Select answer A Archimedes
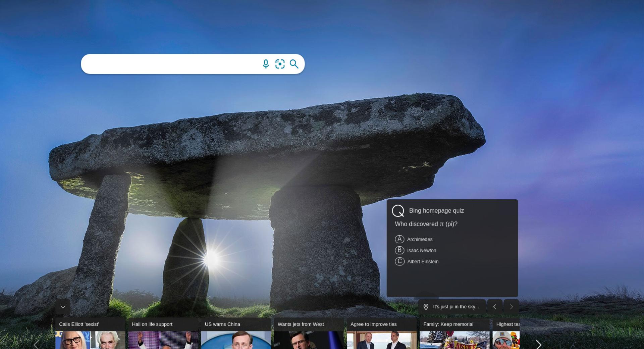This screenshot has width=644, height=349. tap(414, 239)
